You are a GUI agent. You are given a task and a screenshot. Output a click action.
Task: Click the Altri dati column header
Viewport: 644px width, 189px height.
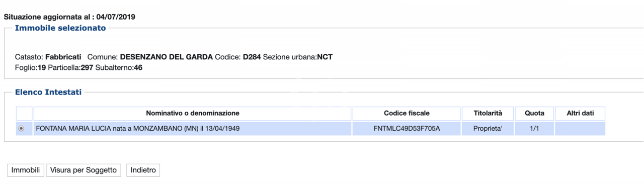pyautogui.click(x=580, y=114)
